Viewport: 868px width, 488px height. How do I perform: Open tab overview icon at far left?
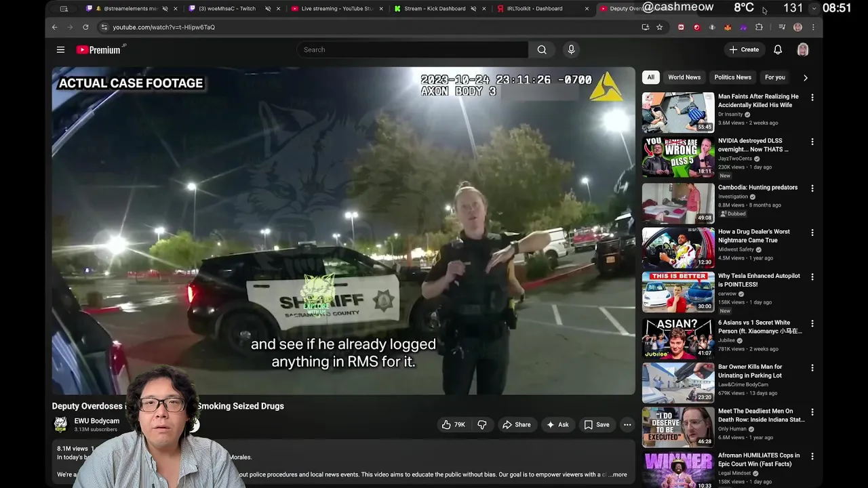point(64,9)
